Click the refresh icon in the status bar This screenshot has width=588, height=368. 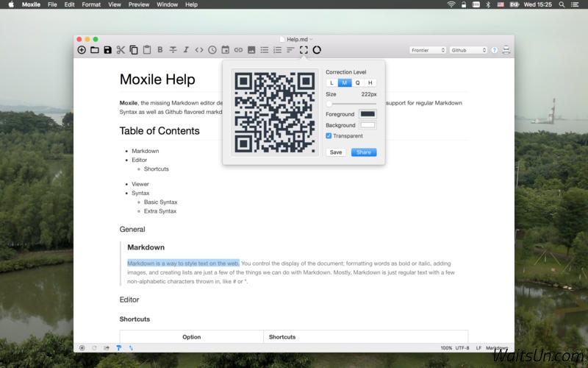click(94, 348)
